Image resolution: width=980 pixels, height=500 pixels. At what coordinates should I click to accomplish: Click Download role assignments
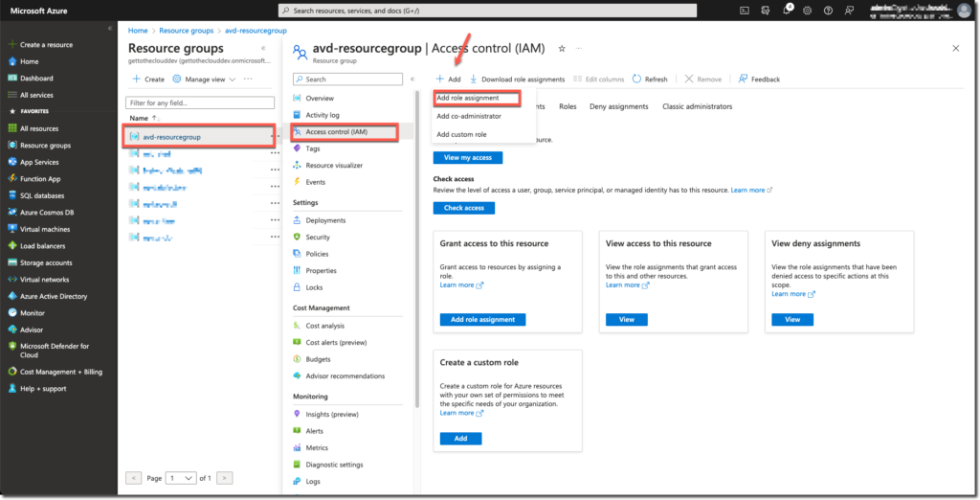tap(517, 80)
